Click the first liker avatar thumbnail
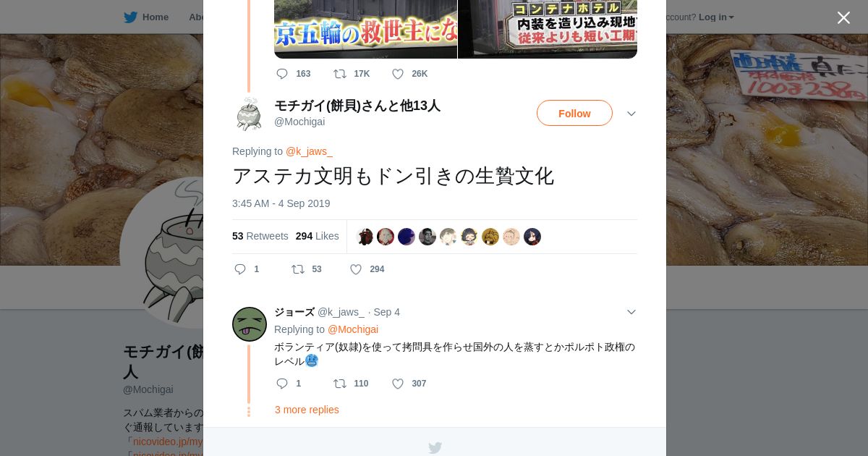The image size is (868, 456). pos(365,237)
